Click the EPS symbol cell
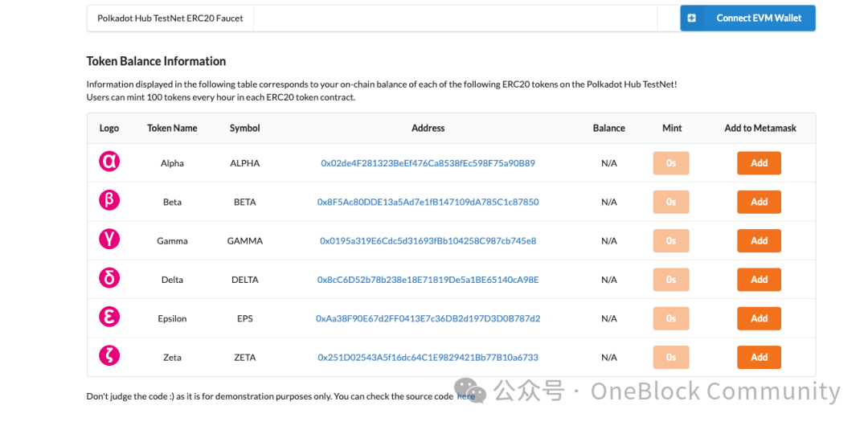This screenshot has height=426, width=868. coord(244,318)
